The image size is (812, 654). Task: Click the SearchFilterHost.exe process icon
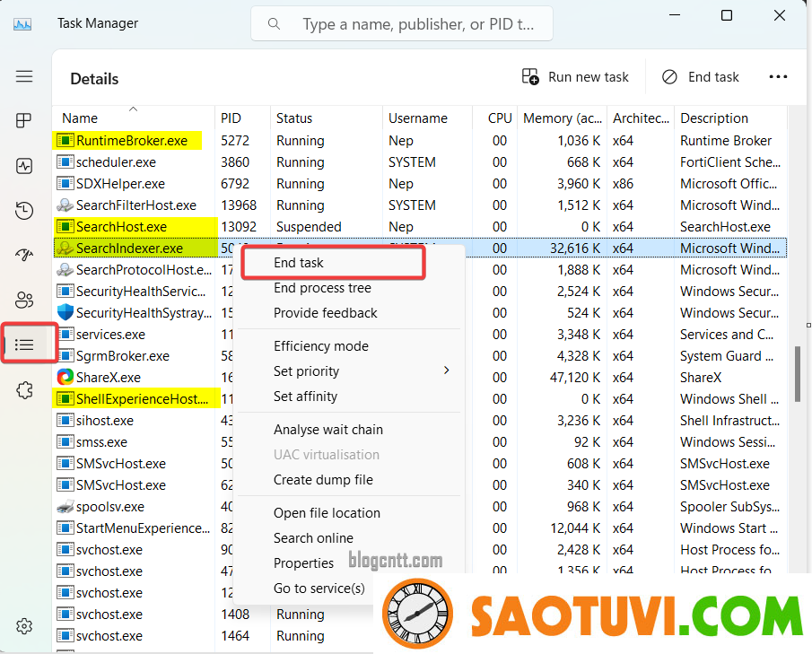tap(65, 205)
